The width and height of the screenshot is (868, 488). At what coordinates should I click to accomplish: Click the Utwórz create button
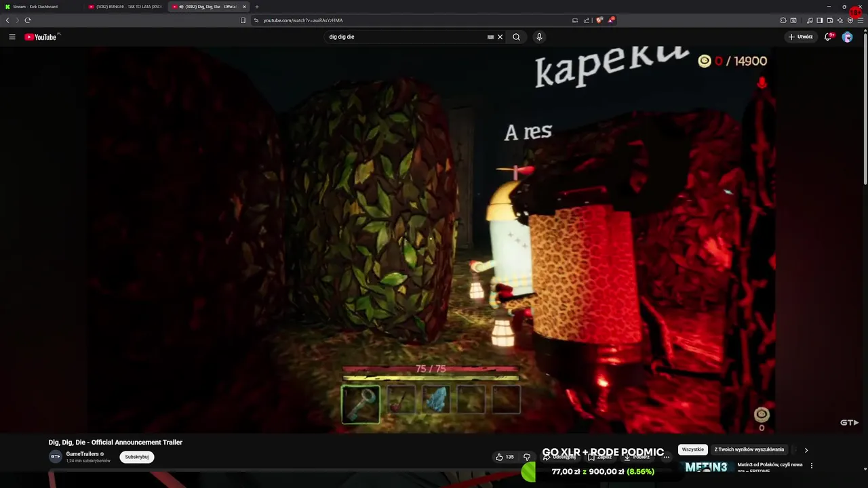[801, 37]
